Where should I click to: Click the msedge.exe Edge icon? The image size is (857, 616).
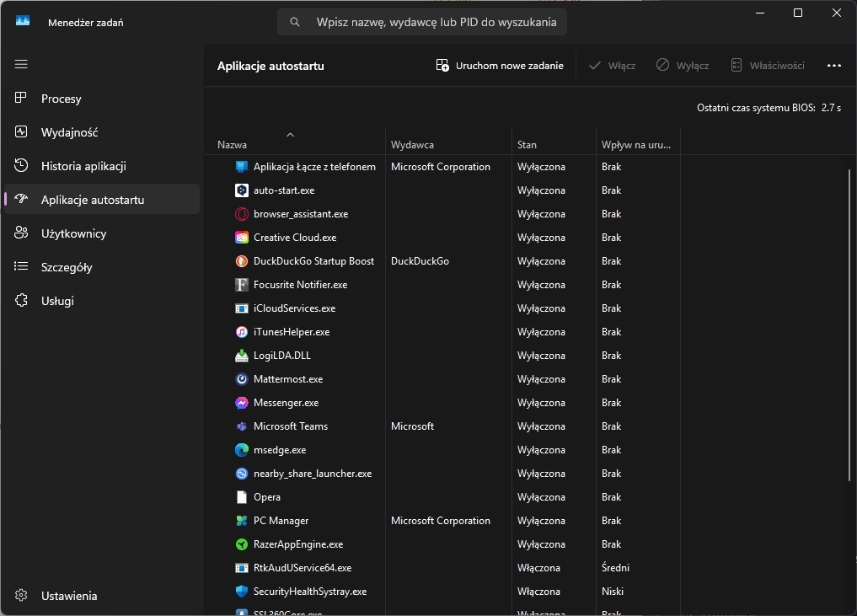pyautogui.click(x=242, y=450)
